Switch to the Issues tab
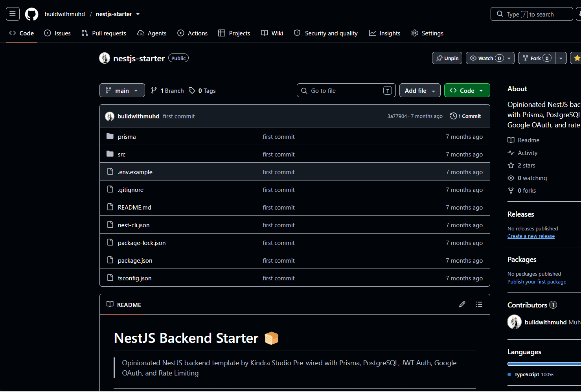The width and height of the screenshot is (581, 392). [57, 33]
